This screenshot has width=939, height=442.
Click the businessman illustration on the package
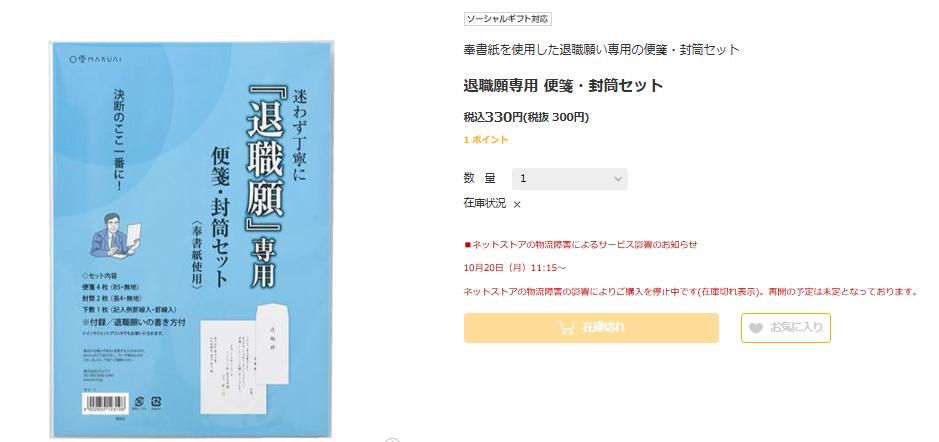pyautogui.click(x=116, y=236)
